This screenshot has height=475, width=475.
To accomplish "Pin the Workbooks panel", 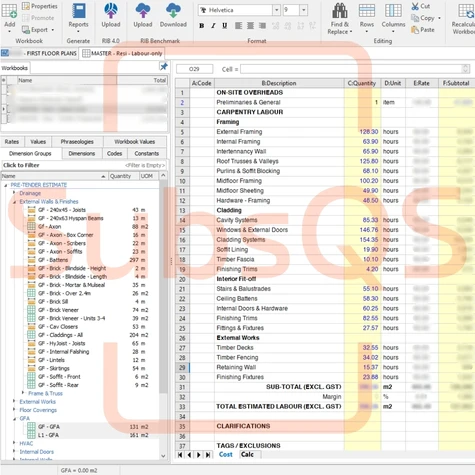I will tap(164, 67).
